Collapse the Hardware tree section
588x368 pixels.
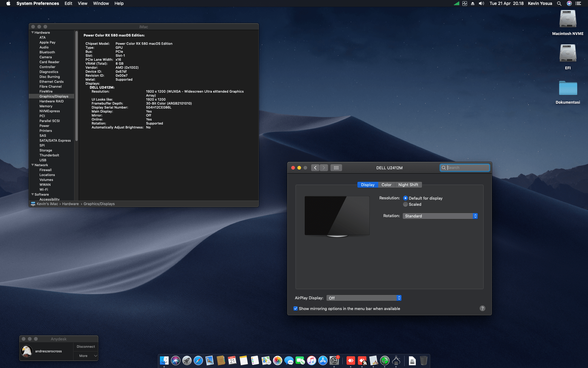(x=33, y=33)
